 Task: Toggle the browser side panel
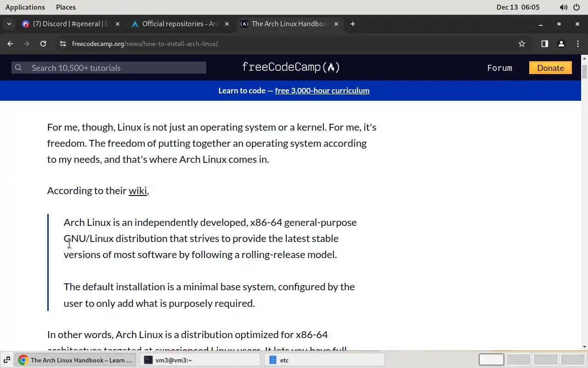(x=544, y=44)
